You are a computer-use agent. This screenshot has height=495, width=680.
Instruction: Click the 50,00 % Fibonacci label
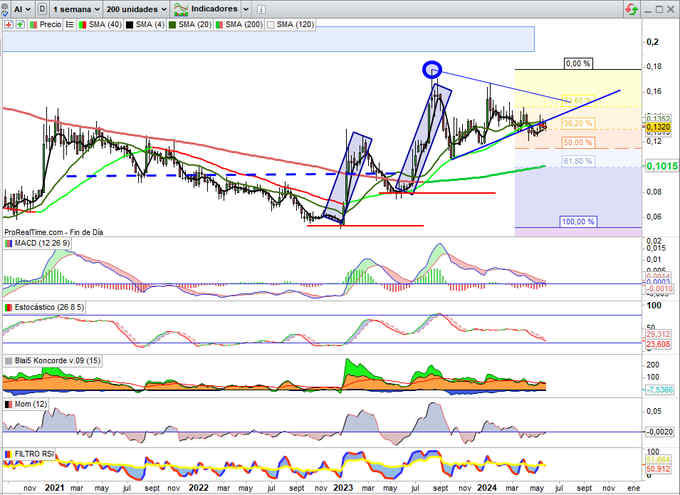tap(578, 142)
